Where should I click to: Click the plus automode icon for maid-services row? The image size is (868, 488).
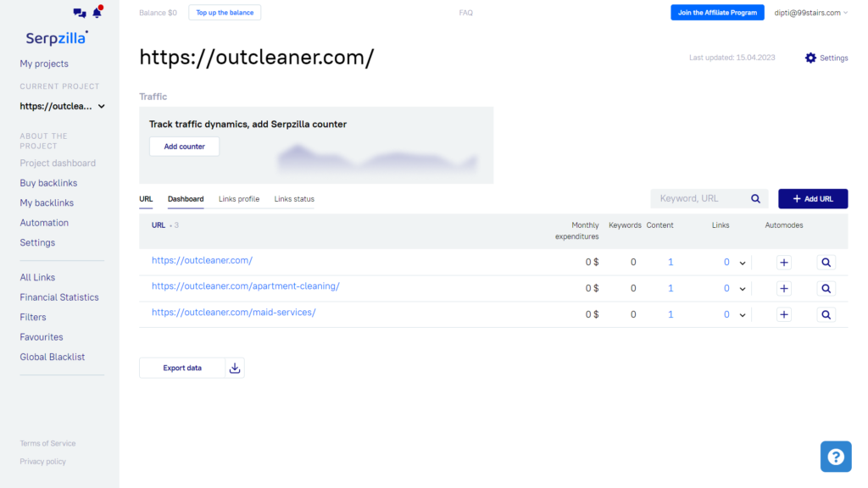click(784, 314)
